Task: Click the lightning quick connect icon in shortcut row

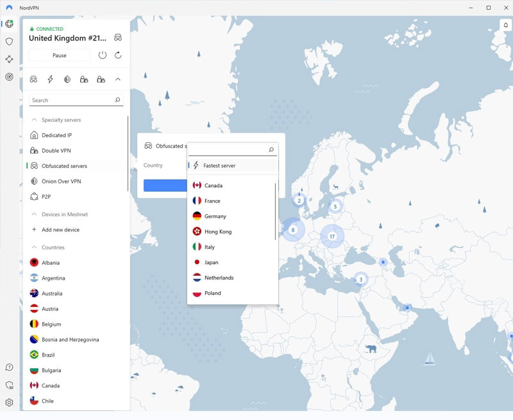Action: pos(51,79)
